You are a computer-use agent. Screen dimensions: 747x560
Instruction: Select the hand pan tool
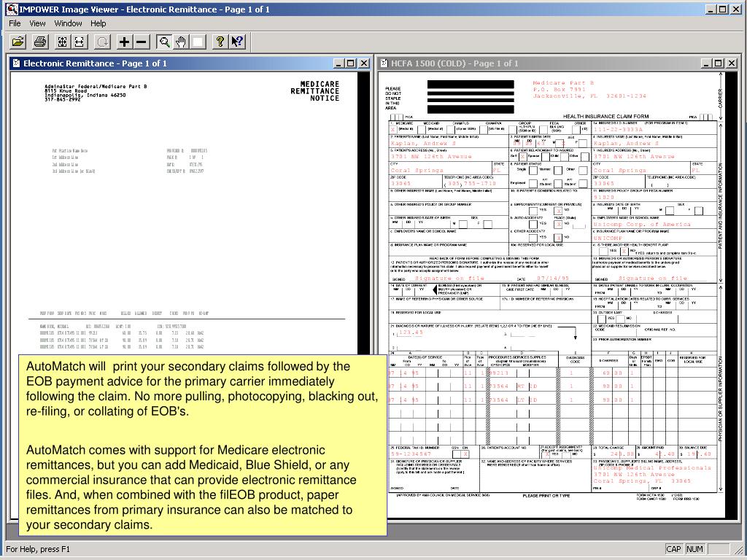(x=181, y=42)
